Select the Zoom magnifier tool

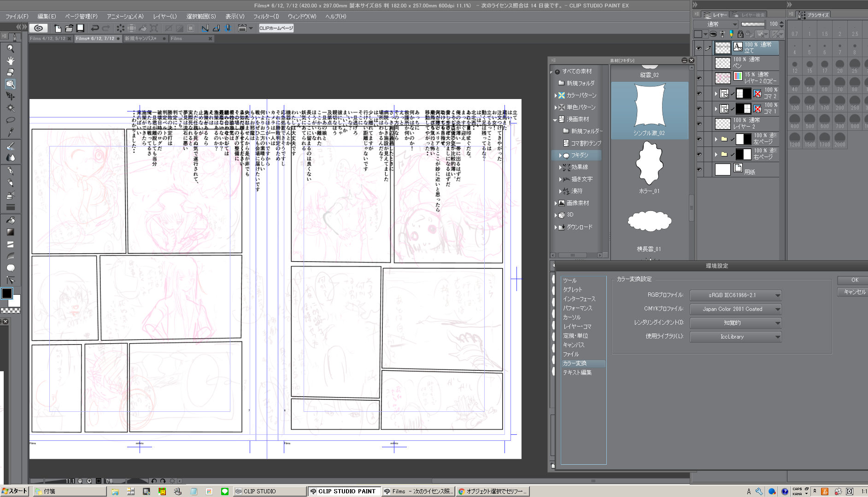point(10,48)
